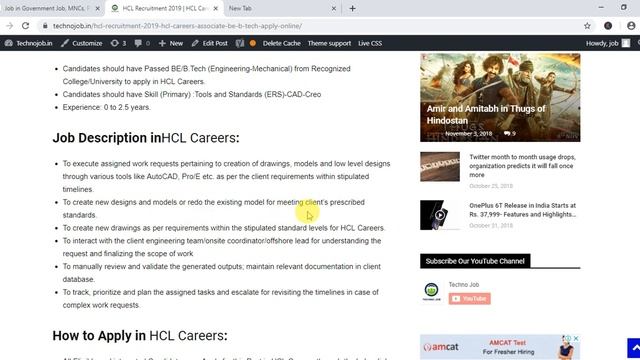The width and height of the screenshot is (640, 360).
Task: Select the HCL Recruitment 2019 tab
Action: click(163, 8)
